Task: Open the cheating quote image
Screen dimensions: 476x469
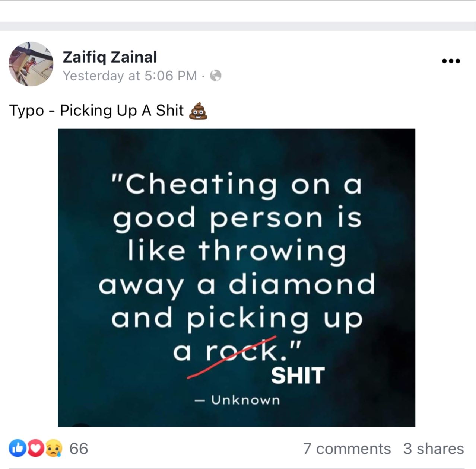Action: pos(237,278)
